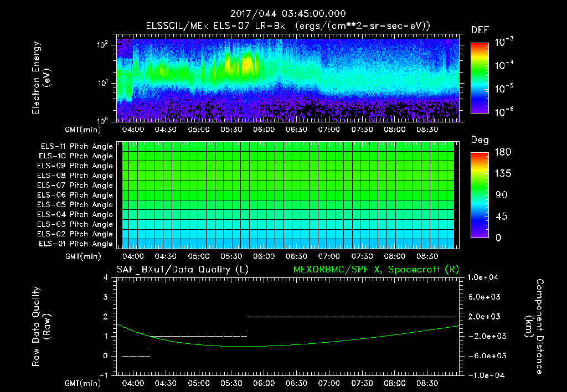Click the GMT(min) label under the spectrogram

coord(83,130)
